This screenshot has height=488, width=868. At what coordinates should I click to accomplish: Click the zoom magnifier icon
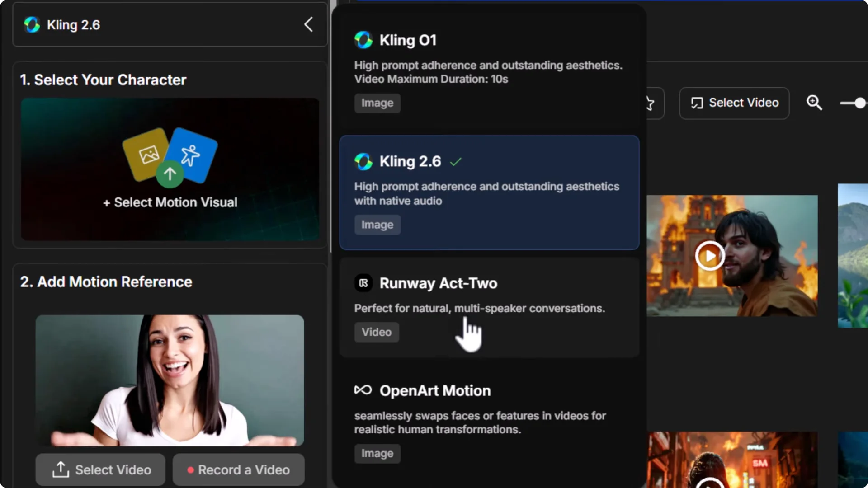click(x=814, y=103)
